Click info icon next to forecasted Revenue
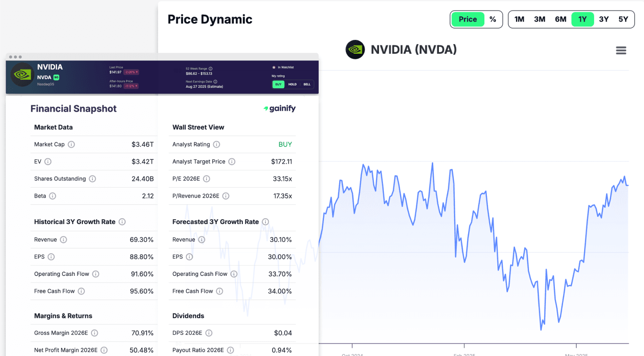The height and width of the screenshot is (356, 644). point(202,239)
